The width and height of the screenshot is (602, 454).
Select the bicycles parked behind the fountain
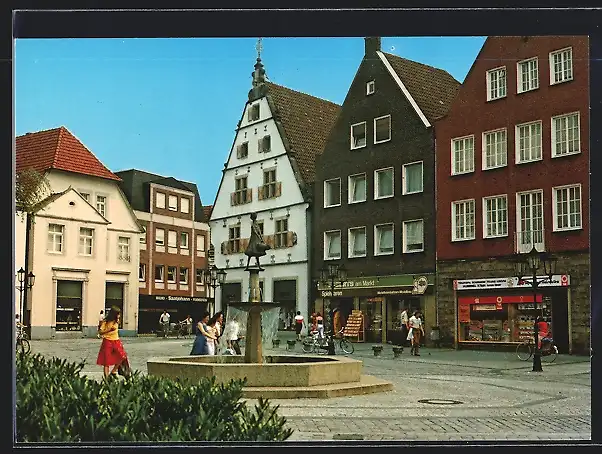point(328,344)
